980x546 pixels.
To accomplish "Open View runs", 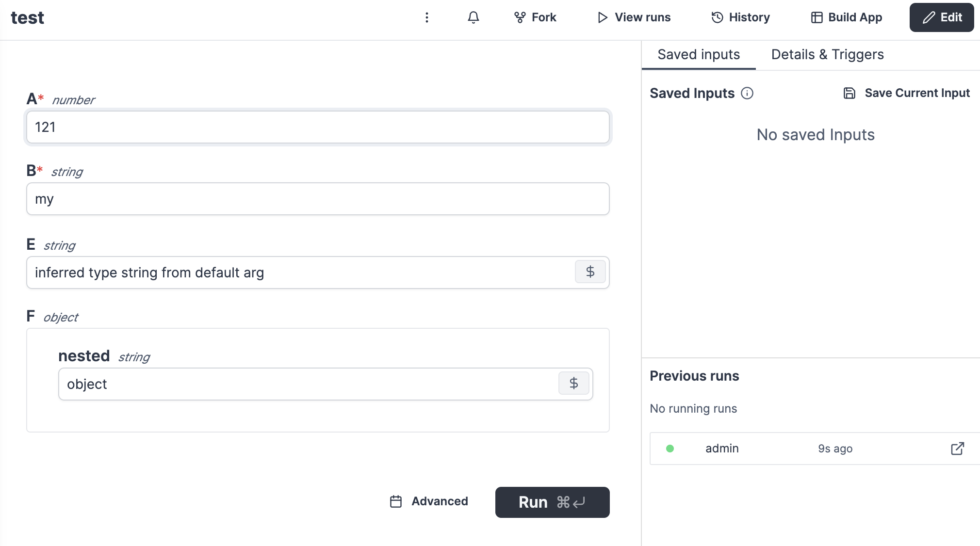I will 634,17.
